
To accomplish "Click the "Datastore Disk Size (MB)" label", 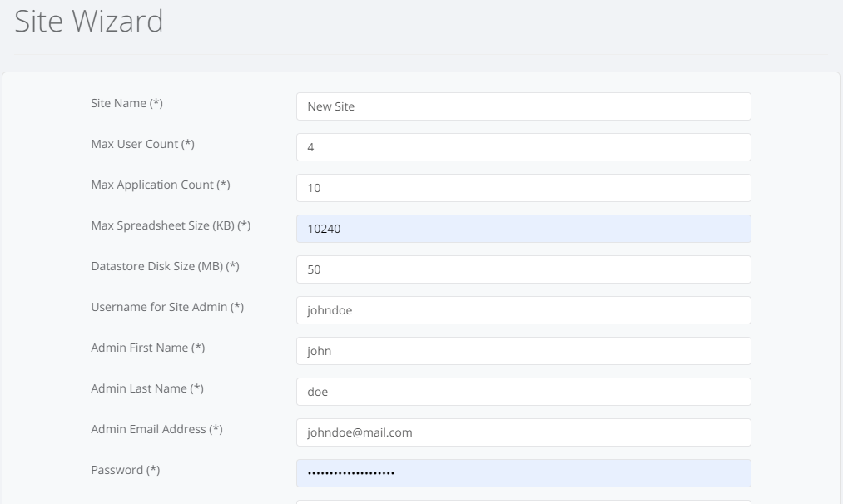I will 165,266.
